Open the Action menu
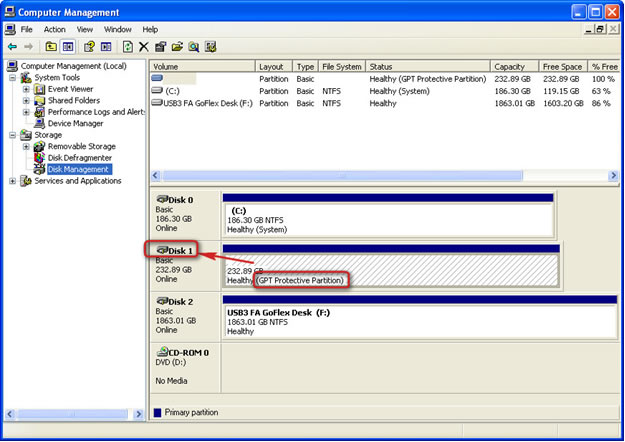This screenshot has width=625, height=442. coord(54,30)
